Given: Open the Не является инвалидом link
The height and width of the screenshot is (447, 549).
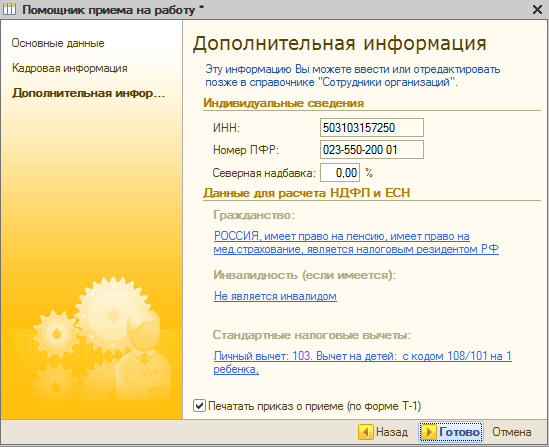Looking at the screenshot, I should [275, 296].
